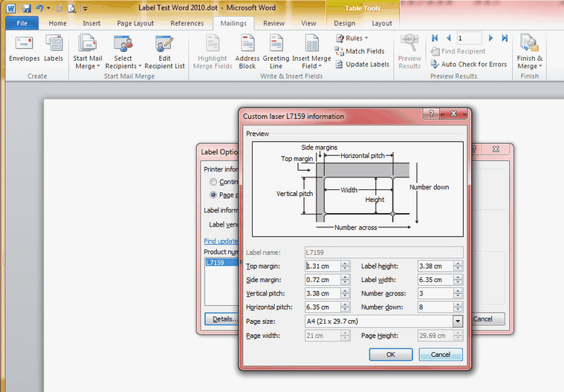
Task: Select Continuous-feed printers radio in Label Options
Action: [x=213, y=182]
